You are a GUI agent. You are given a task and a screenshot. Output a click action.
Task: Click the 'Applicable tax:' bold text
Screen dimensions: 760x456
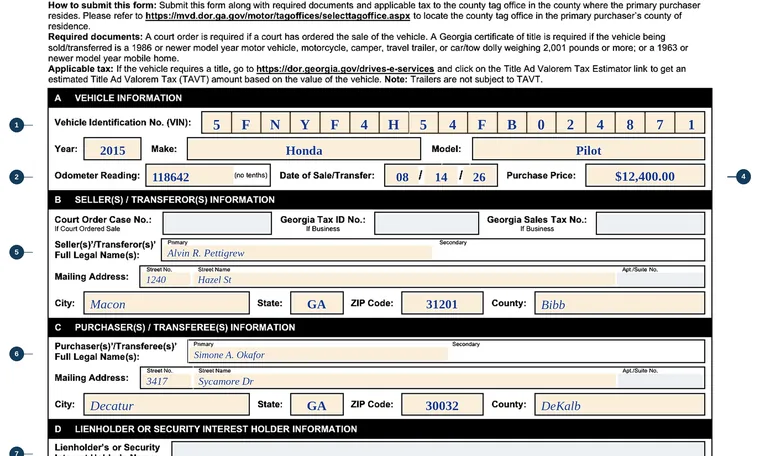80,69
